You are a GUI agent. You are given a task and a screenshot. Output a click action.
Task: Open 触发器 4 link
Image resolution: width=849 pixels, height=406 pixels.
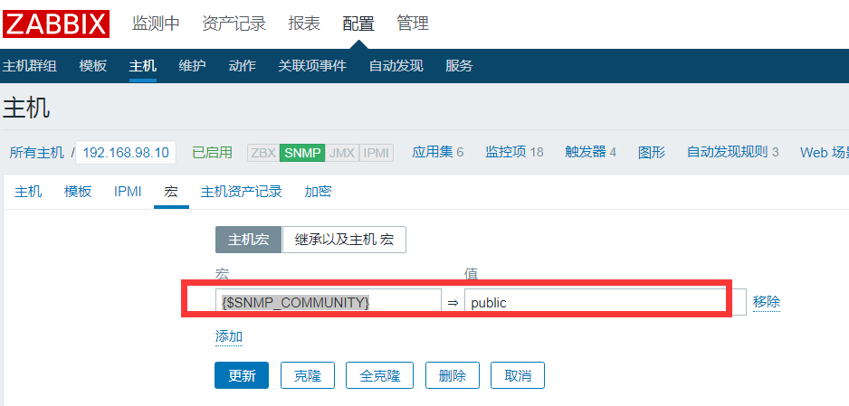pos(590,152)
